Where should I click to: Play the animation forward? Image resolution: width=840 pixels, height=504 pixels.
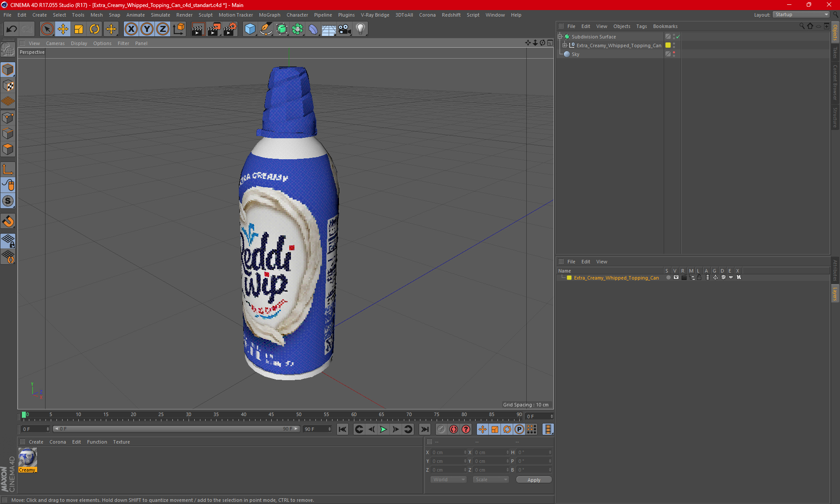(x=383, y=429)
